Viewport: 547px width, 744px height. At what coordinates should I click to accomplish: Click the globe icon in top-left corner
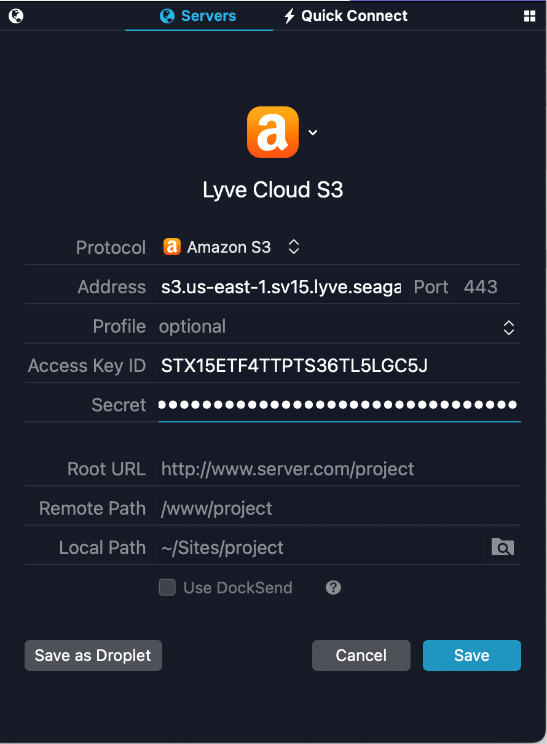pos(16,16)
